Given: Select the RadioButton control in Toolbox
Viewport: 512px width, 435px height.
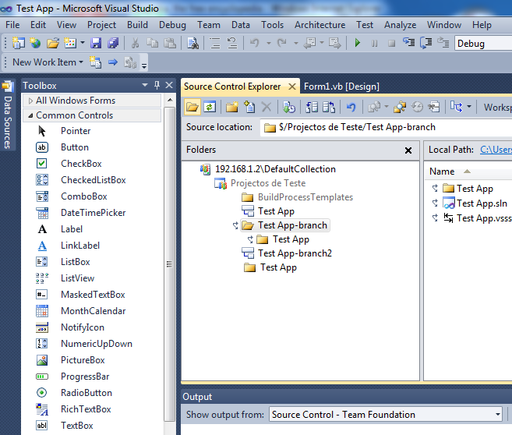Looking at the screenshot, I should 86,393.
